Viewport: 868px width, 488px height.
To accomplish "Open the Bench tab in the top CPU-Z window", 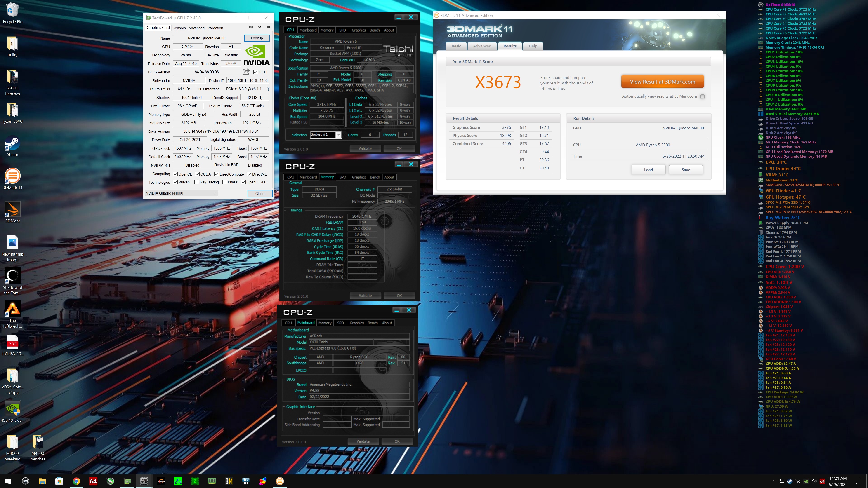I will [x=375, y=30].
